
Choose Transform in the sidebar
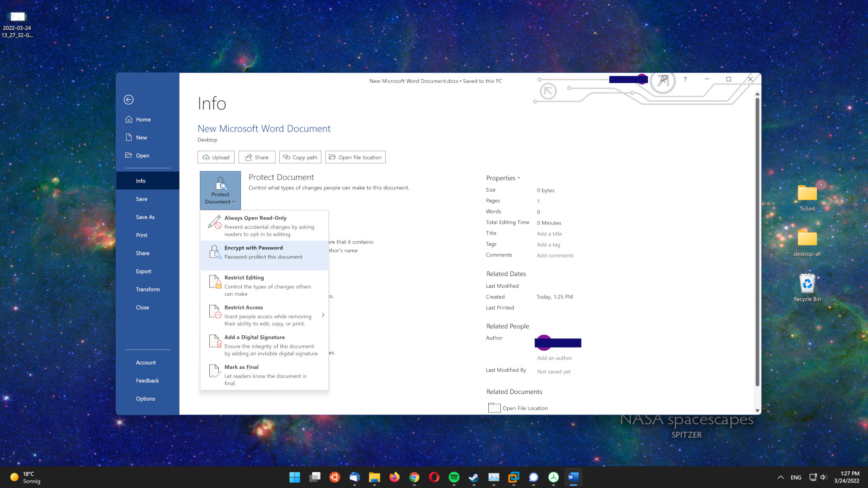(147, 289)
